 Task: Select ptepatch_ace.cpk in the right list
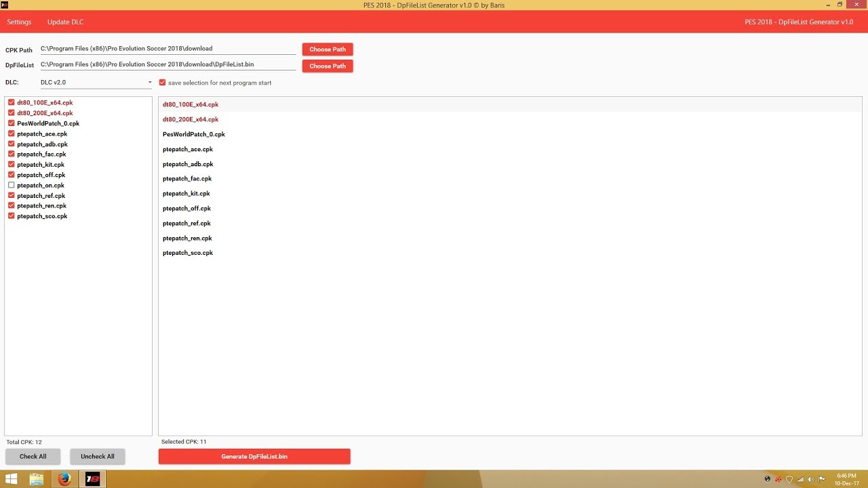[510, 149]
